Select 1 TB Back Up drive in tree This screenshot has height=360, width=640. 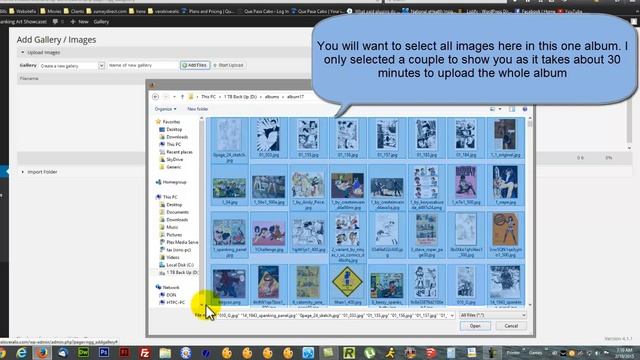pos(182,272)
